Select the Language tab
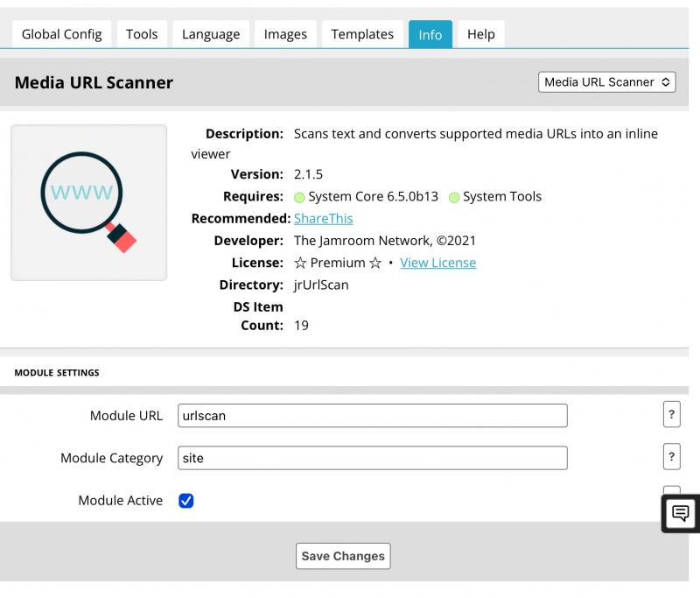700x598 pixels. pos(211,34)
